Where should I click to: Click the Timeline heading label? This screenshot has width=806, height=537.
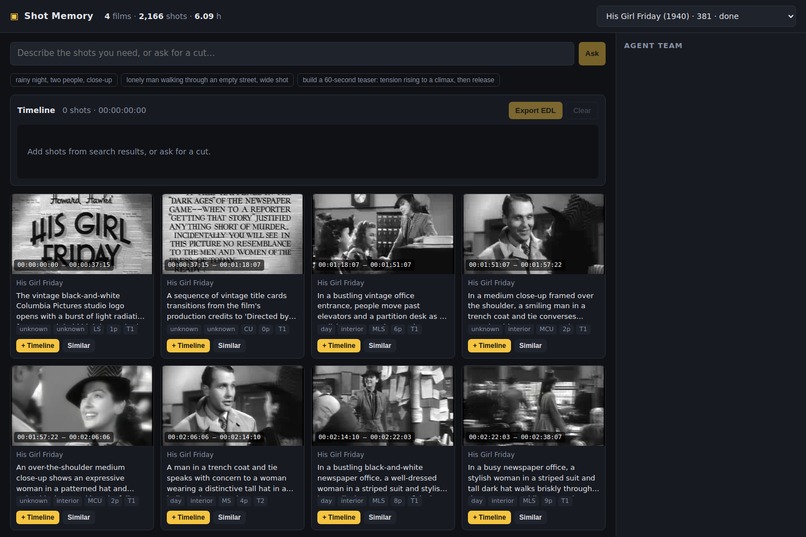pos(36,110)
